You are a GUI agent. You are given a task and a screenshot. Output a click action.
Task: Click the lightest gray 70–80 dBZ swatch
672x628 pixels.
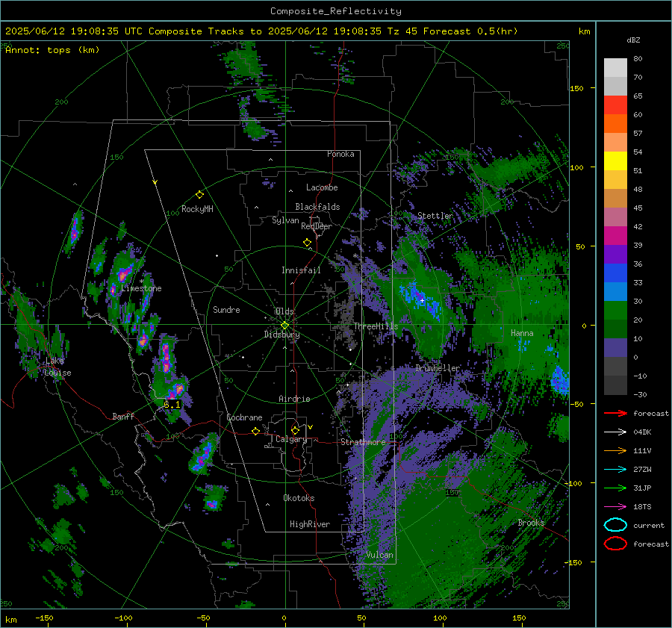click(x=615, y=68)
